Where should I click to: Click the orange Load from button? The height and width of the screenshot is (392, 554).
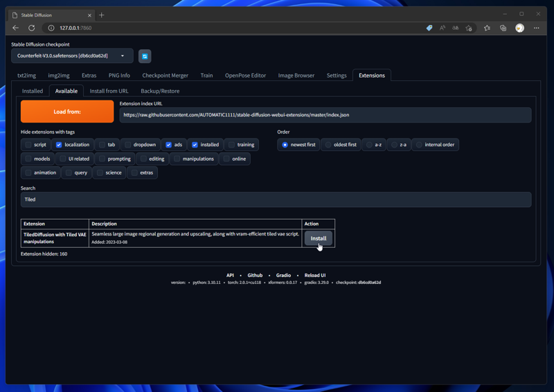coord(67,112)
